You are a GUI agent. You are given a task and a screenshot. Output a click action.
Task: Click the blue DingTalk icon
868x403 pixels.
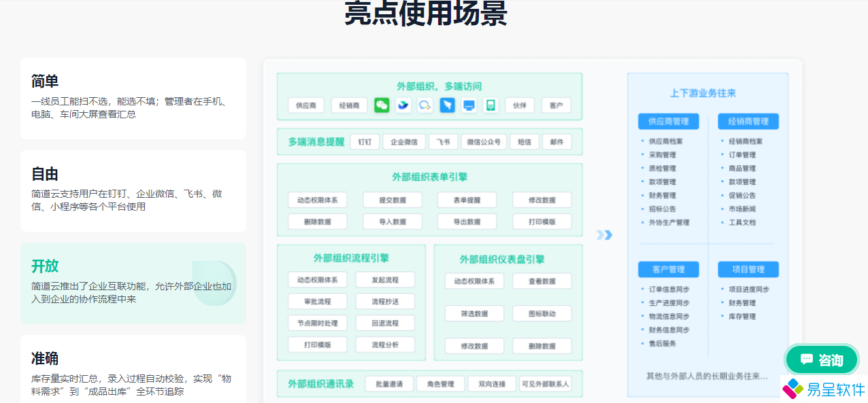(x=447, y=105)
